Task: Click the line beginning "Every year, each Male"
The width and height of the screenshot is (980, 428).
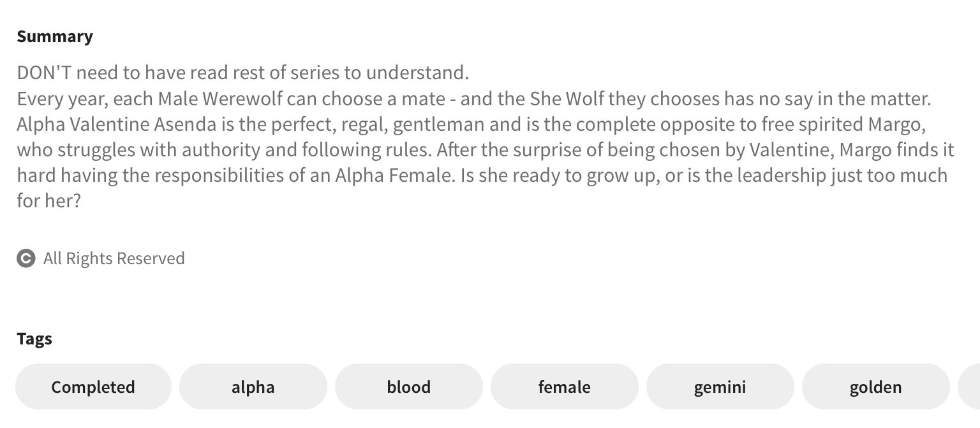Action: click(x=474, y=99)
